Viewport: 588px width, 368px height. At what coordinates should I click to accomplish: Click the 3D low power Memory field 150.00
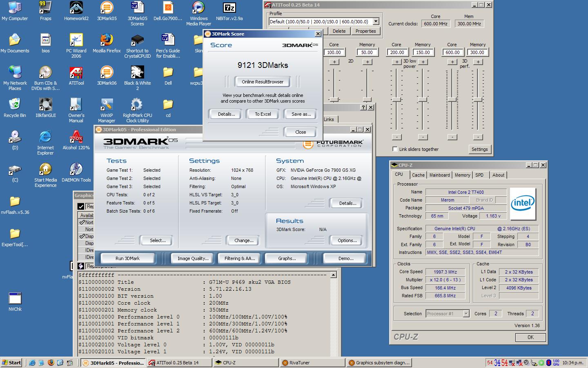423,52
